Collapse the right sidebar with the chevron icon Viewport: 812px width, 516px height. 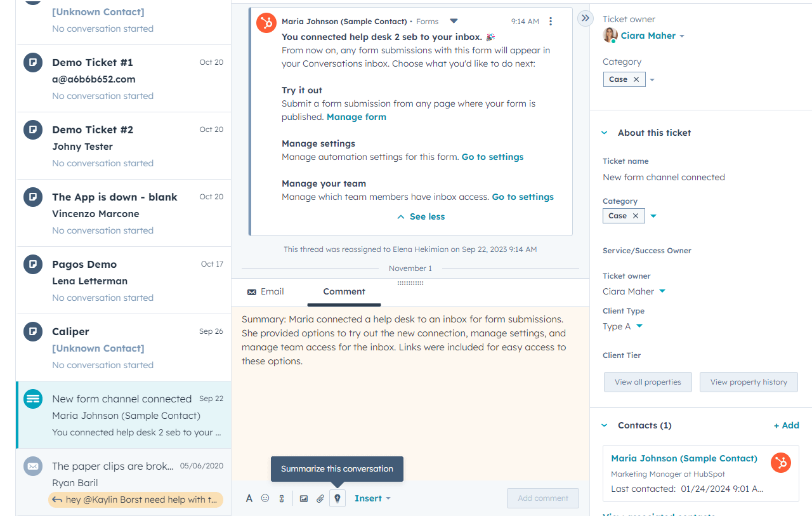point(584,18)
